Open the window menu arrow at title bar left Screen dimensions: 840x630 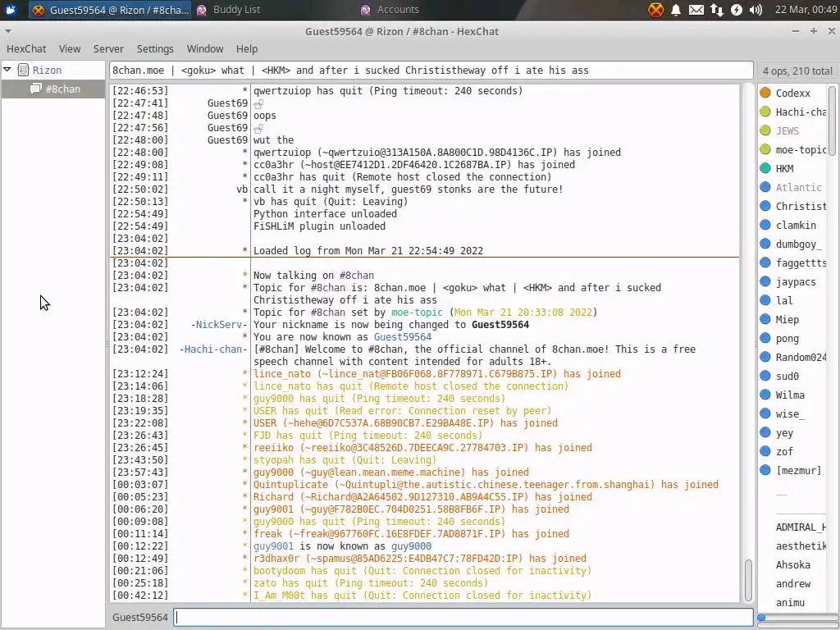click(7, 31)
